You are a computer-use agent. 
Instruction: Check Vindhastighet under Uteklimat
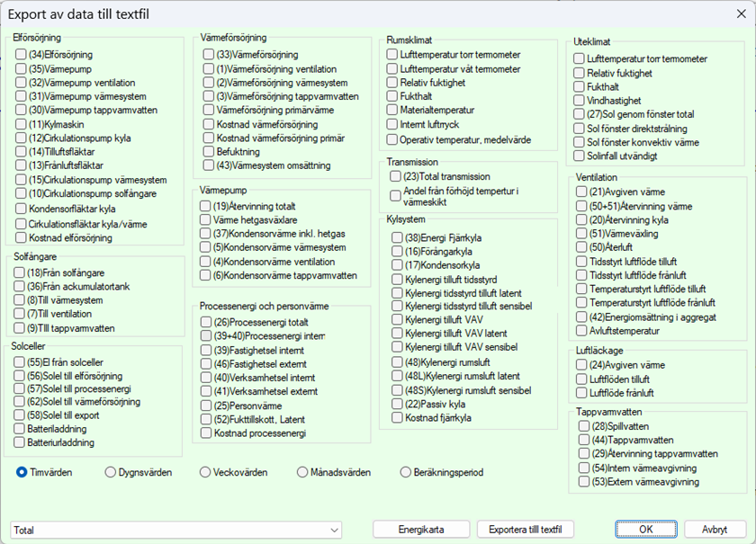coord(580,101)
